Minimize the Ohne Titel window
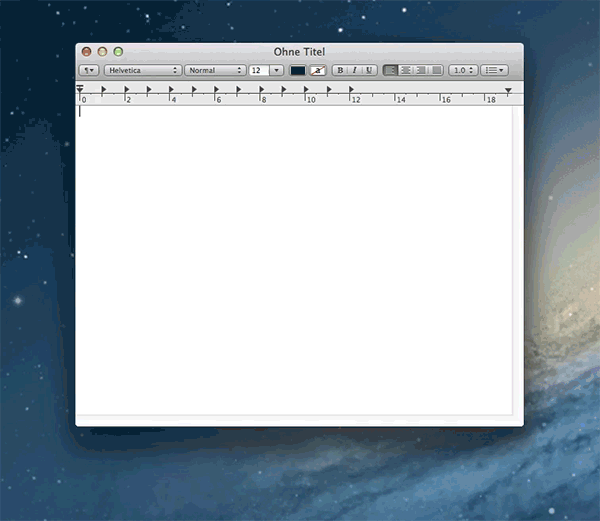The image size is (600, 521). click(x=102, y=51)
